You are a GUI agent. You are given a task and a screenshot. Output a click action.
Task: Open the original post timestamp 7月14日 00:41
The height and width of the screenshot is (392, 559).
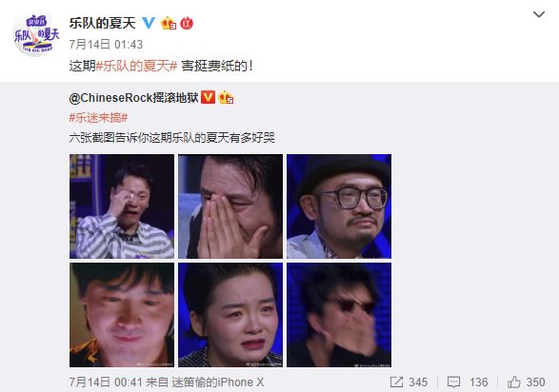tap(106, 382)
